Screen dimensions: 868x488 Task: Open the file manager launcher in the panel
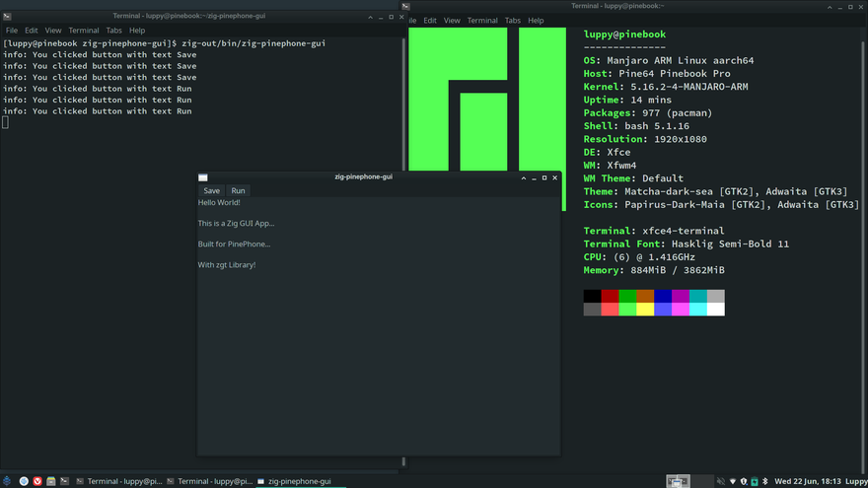51,481
